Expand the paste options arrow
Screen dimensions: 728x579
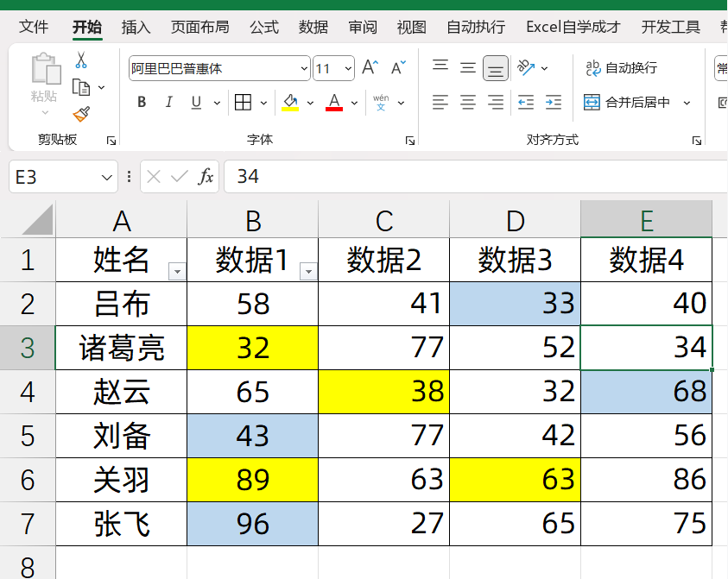tap(45, 113)
